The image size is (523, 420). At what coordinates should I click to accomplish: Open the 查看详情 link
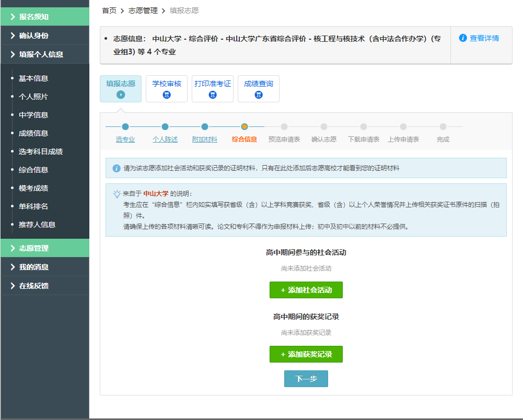pos(484,38)
